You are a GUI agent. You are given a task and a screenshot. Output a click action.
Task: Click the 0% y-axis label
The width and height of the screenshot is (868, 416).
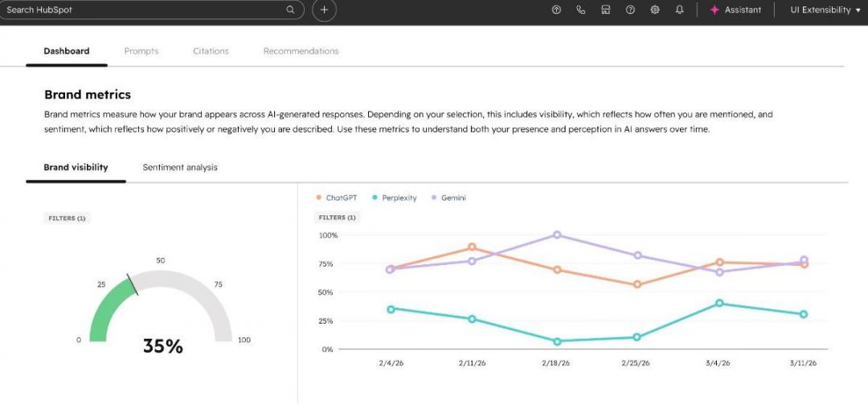[x=328, y=349]
